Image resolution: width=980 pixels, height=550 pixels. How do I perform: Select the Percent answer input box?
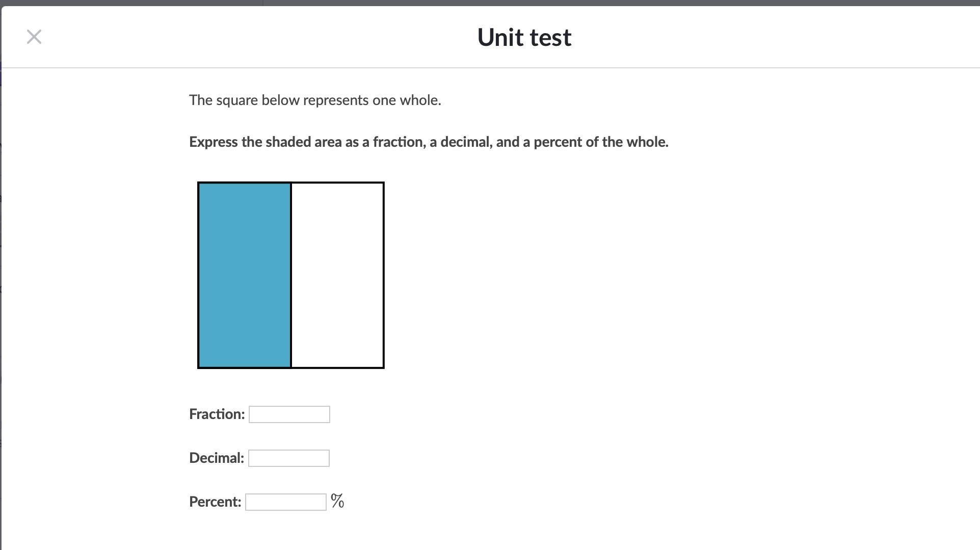click(x=285, y=502)
